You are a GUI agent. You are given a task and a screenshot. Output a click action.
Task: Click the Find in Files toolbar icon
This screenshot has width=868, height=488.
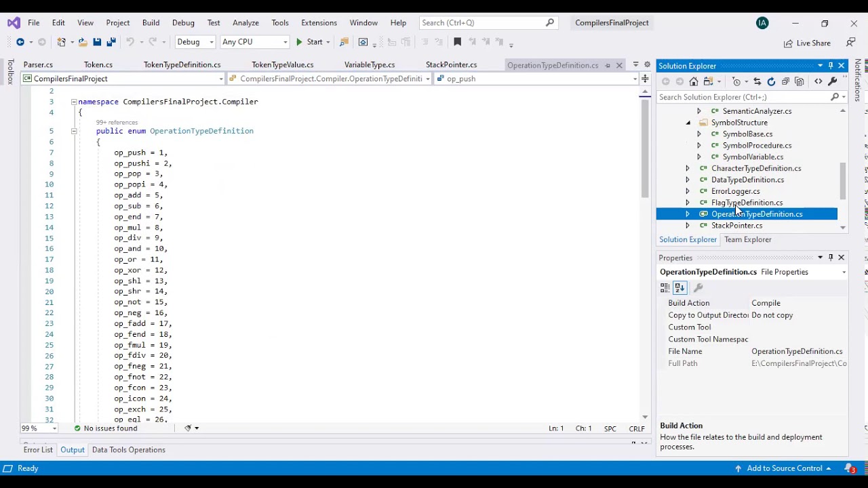pos(344,42)
